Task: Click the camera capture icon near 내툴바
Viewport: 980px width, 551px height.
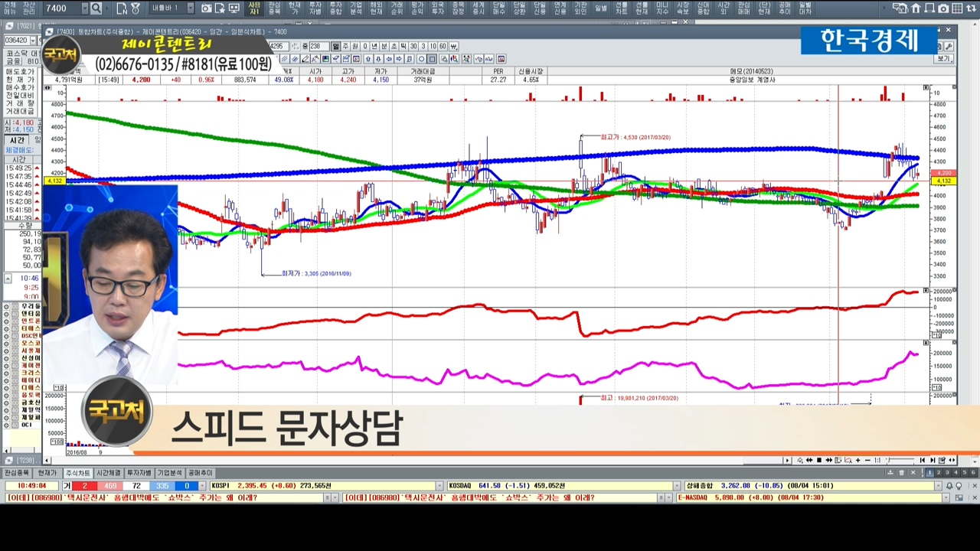Action: [207, 8]
